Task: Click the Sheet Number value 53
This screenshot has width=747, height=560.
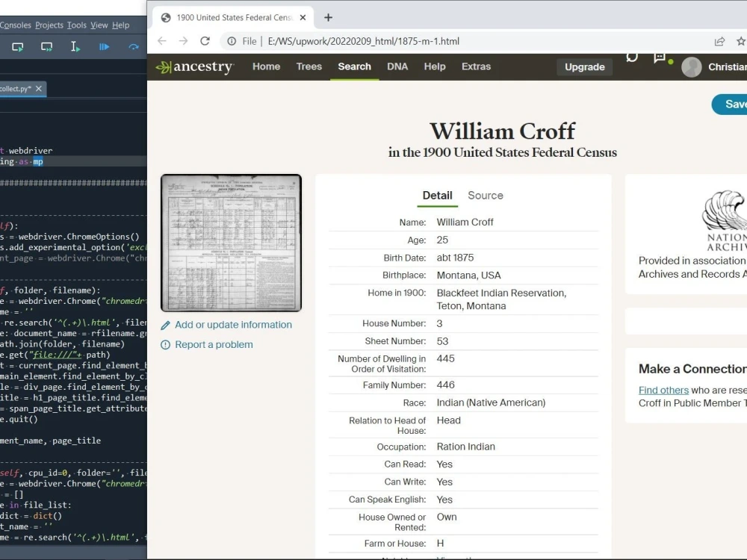Action: click(x=442, y=341)
